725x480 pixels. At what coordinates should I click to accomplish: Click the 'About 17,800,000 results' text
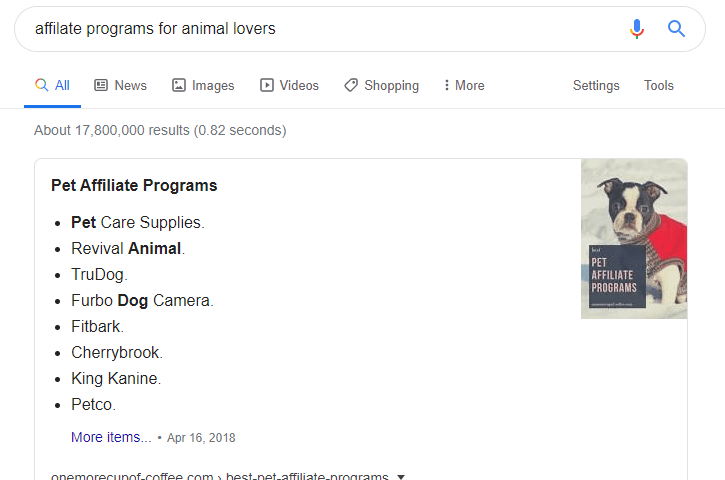pos(160,130)
